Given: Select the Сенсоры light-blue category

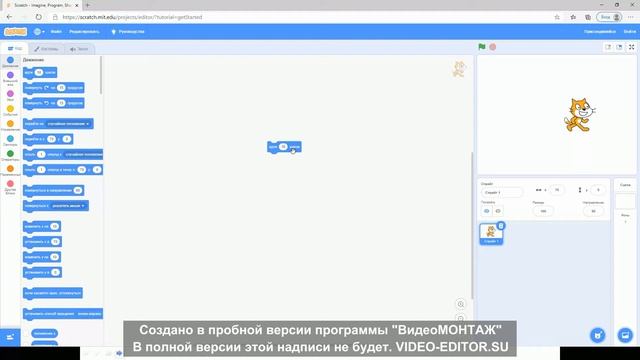Looking at the screenshot, I should 10,138.
